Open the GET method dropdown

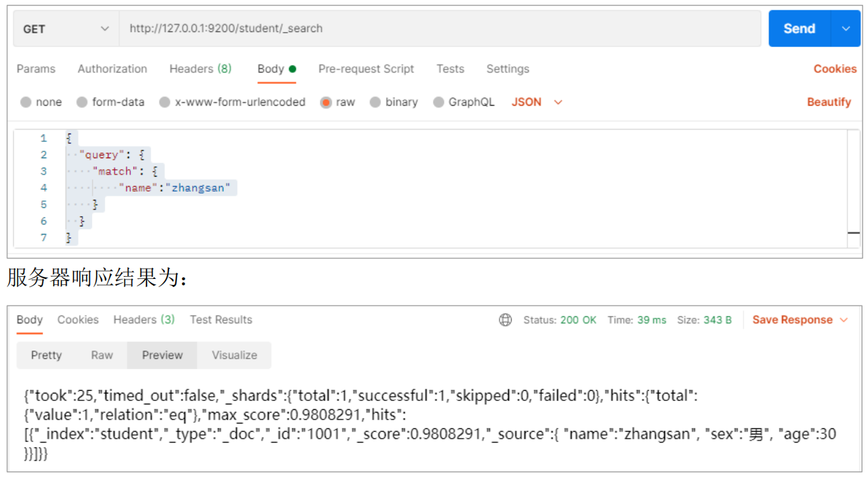pos(65,29)
